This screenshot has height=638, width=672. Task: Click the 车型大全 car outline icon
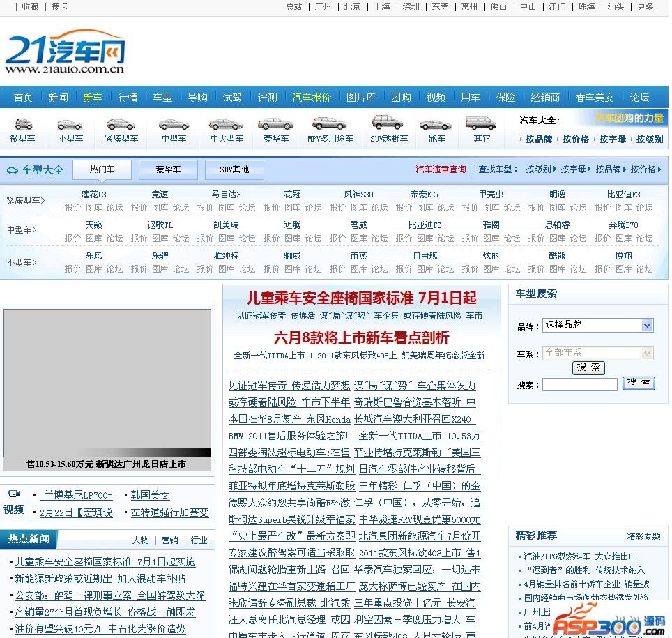(12, 170)
